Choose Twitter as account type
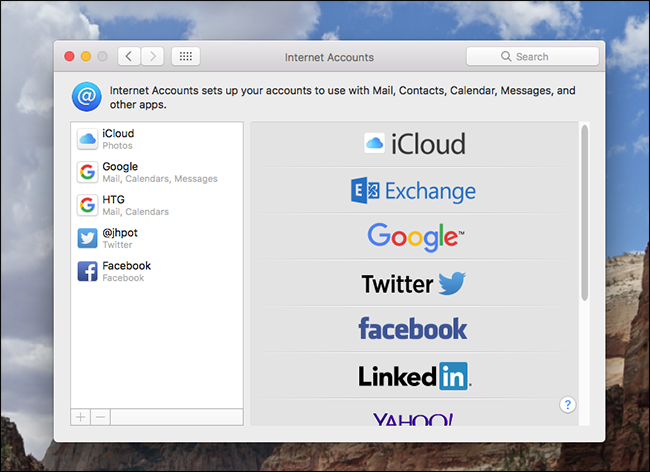This screenshot has width=650, height=472. [415, 283]
